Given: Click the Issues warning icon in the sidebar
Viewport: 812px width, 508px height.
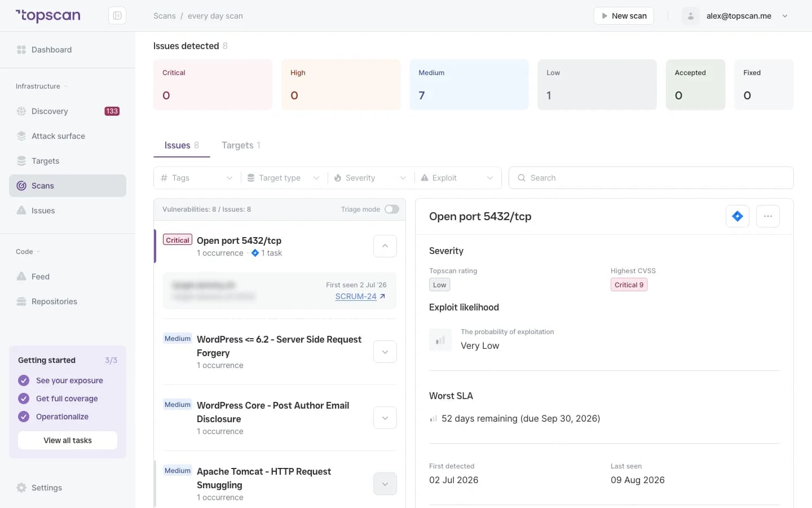Looking at the screenshot, I should (21, 211).
